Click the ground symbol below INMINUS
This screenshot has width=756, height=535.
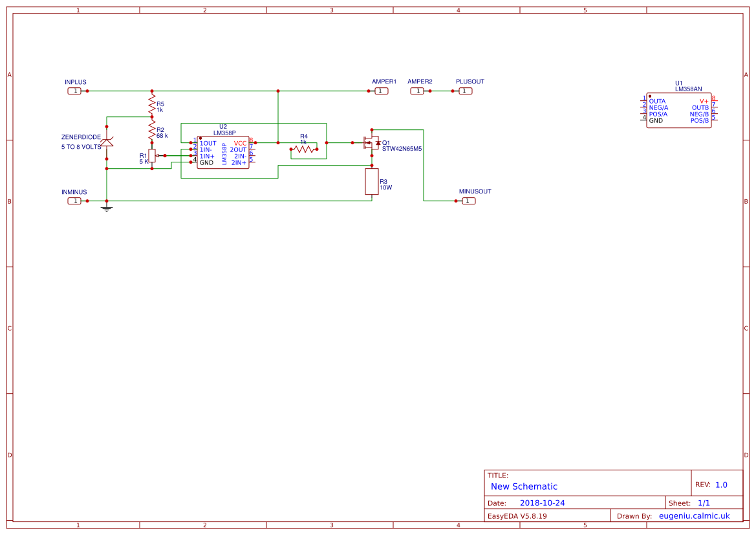pos(106,208)
